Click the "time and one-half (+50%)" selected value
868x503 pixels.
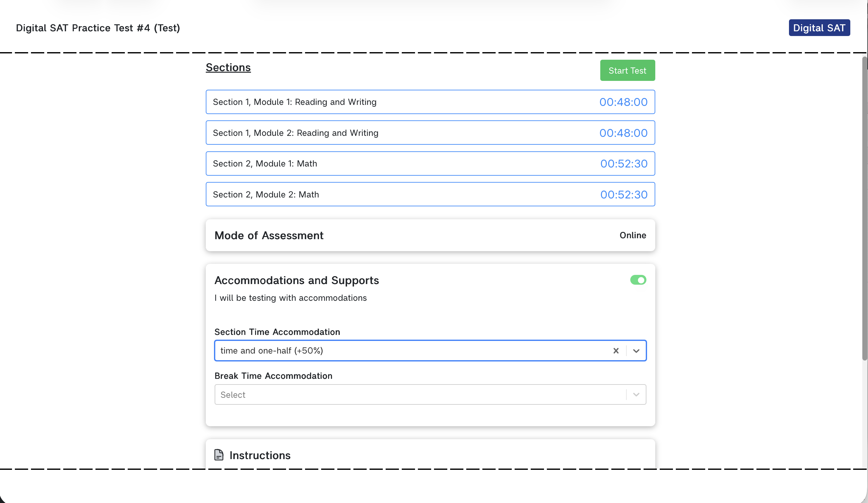click(272, 350)
